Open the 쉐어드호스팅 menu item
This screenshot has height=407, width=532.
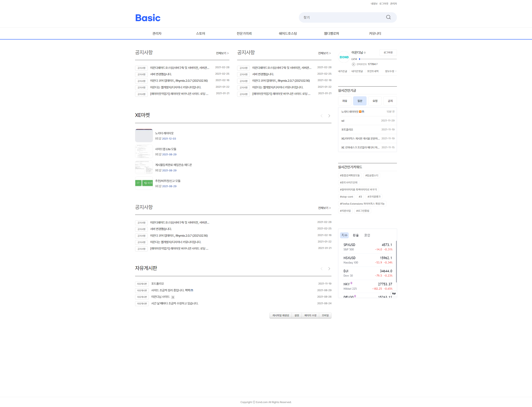(x=288, y=33)
